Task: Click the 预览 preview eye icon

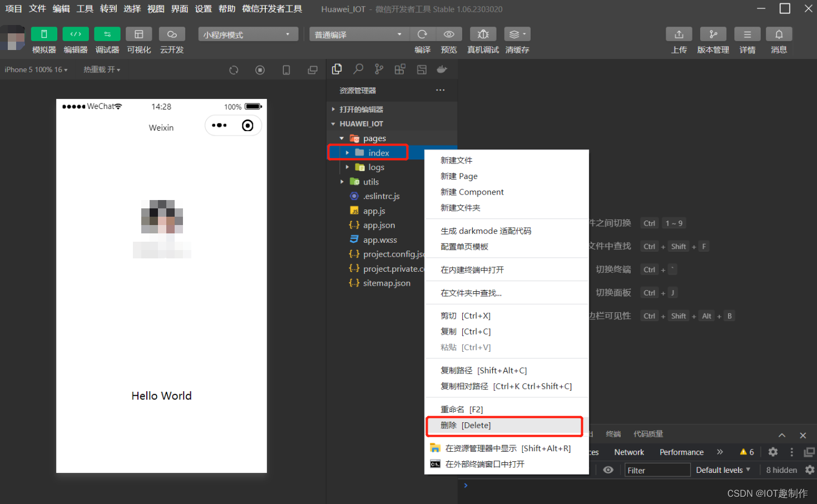Action: pos(449,34)
